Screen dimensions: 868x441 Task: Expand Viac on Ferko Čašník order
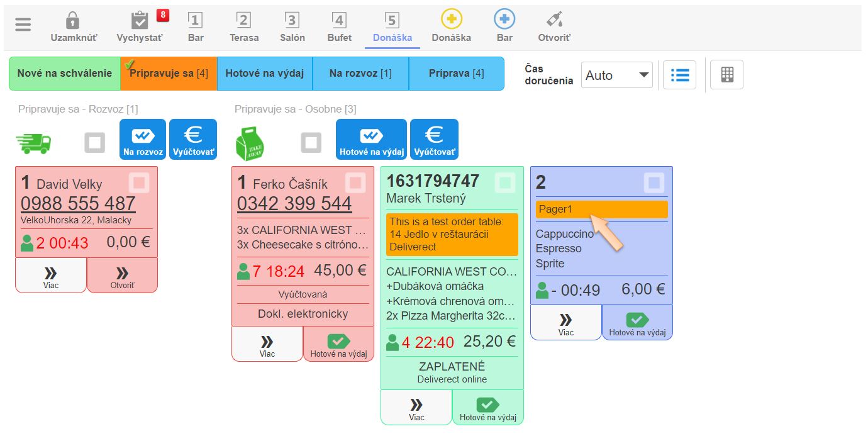click(x=267, y=344)
